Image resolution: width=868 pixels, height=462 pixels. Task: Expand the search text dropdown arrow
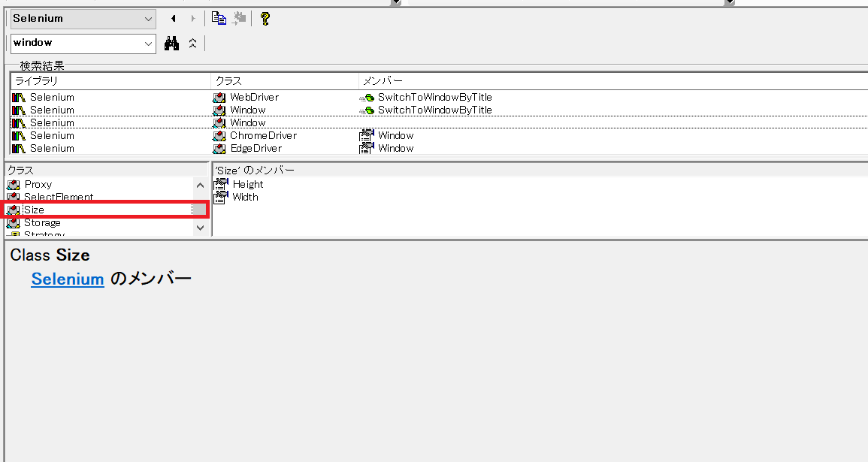(148, 43)
